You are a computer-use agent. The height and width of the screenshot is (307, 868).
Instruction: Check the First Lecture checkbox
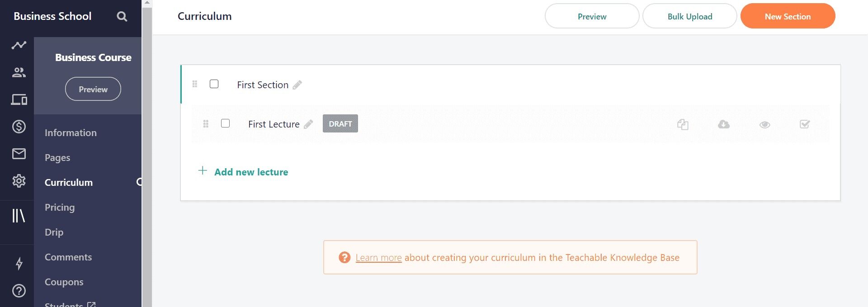226,123
